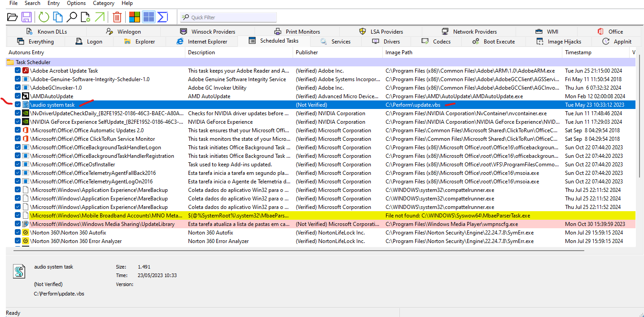Image resolution: width=644 pixels, height=317 pixels.
Task: Refresh the autoruns scan
Action: coord(44,17)
